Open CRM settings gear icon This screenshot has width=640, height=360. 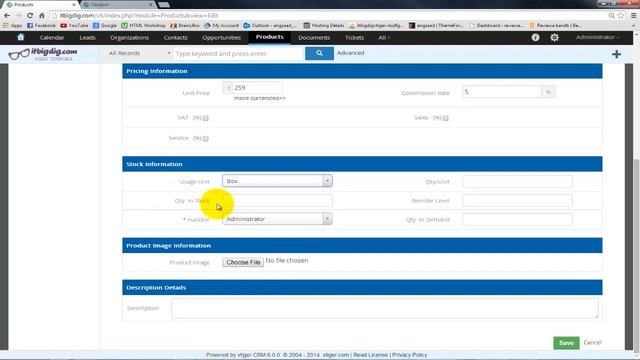(x=554, y=37)
